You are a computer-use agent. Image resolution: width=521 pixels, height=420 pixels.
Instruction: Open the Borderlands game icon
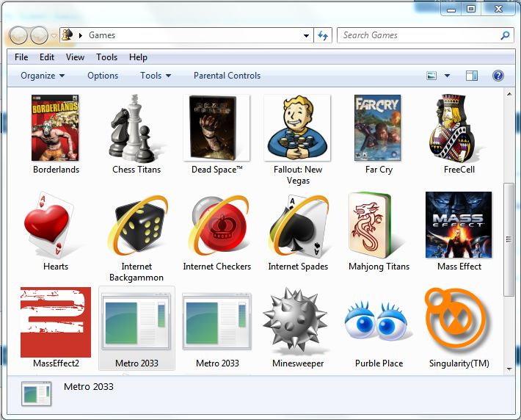click(55, 128)
